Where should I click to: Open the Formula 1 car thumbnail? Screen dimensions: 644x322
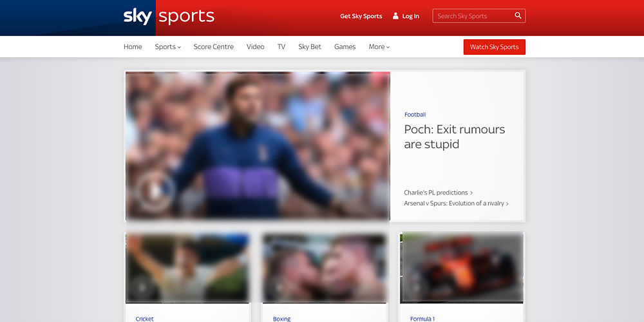click(462, 268)
